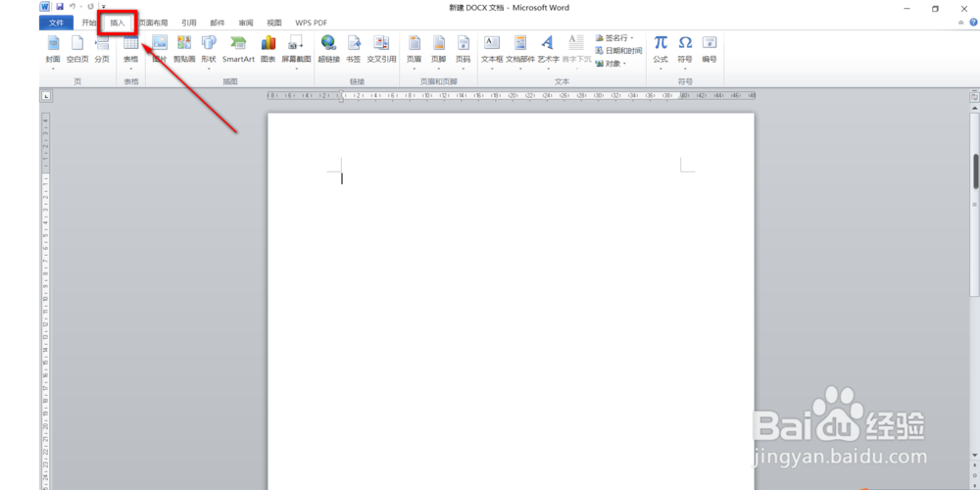Screen dimensions: 980x490
Task: Click the omega symbol (符号) icon
Action: [x=685, y=42]
